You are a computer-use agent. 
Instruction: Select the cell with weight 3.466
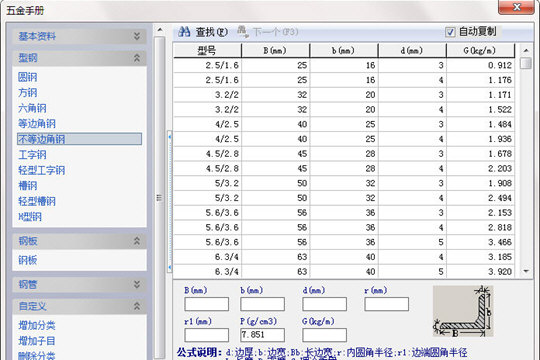480,242
